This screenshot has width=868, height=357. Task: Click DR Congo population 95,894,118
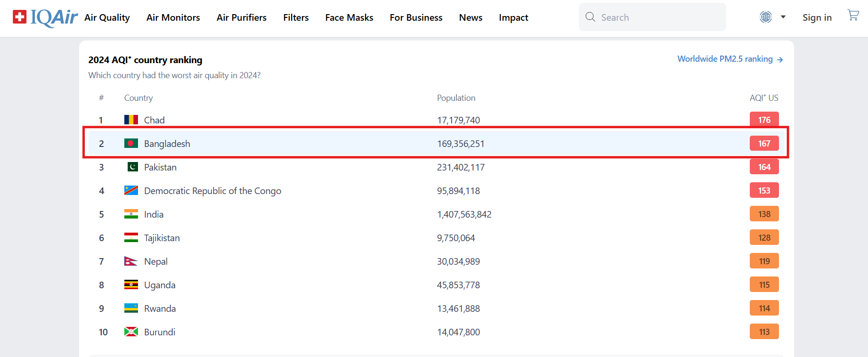458,191
